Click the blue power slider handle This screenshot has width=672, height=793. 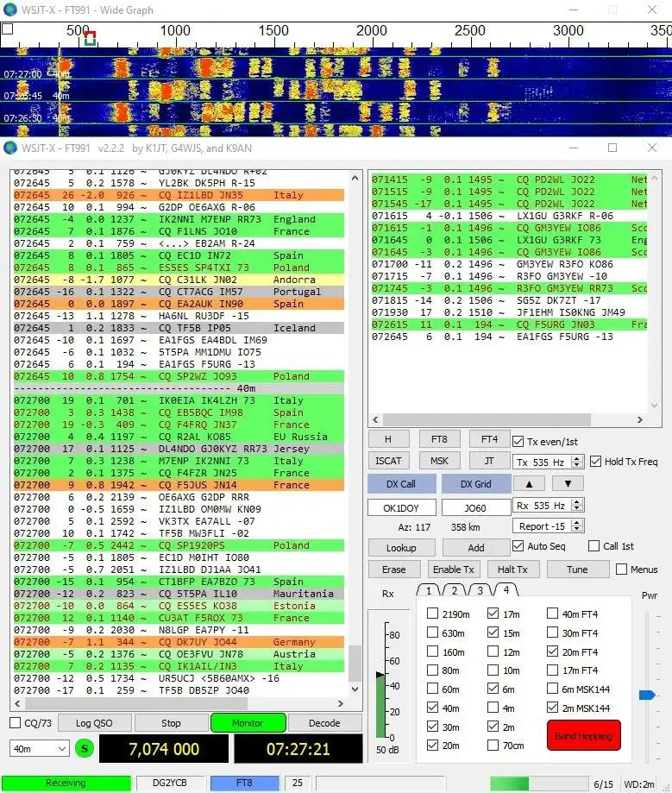click(647, 695)
